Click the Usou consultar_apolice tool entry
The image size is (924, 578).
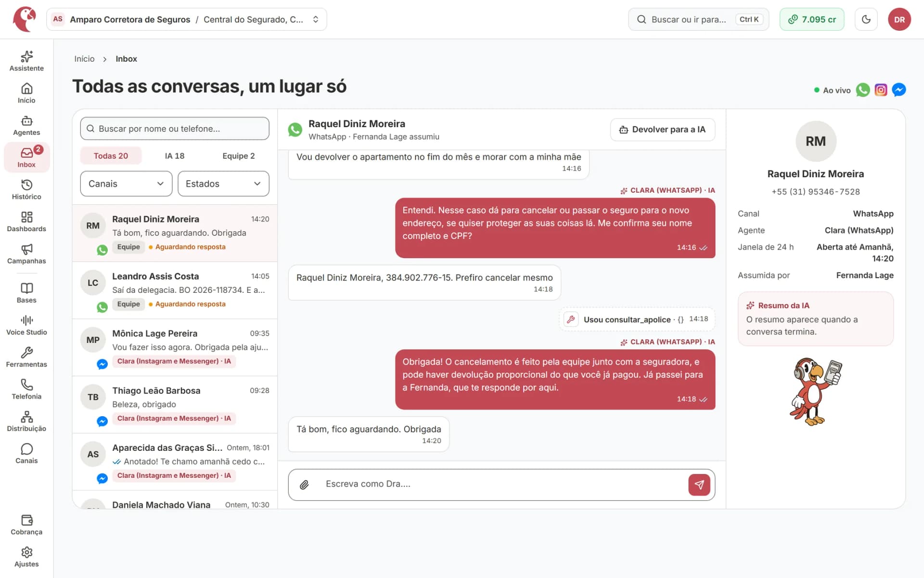click(637, 319)
